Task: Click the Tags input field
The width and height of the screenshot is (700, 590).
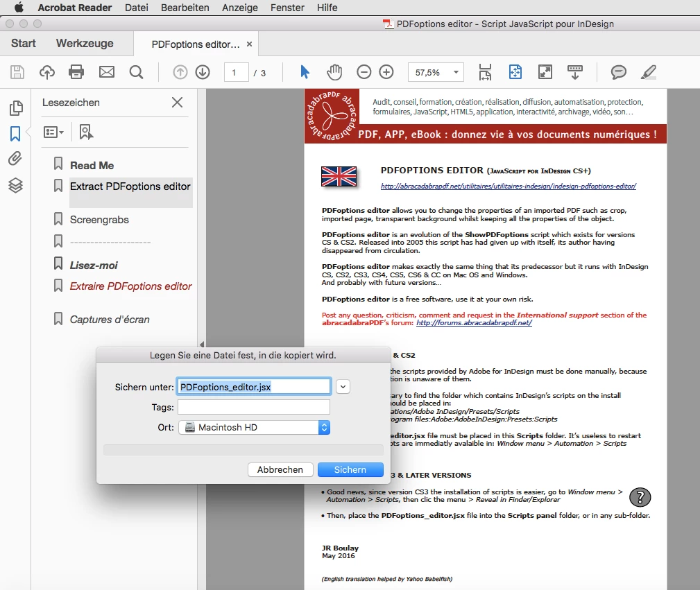Action: click(x=254, y=407)
